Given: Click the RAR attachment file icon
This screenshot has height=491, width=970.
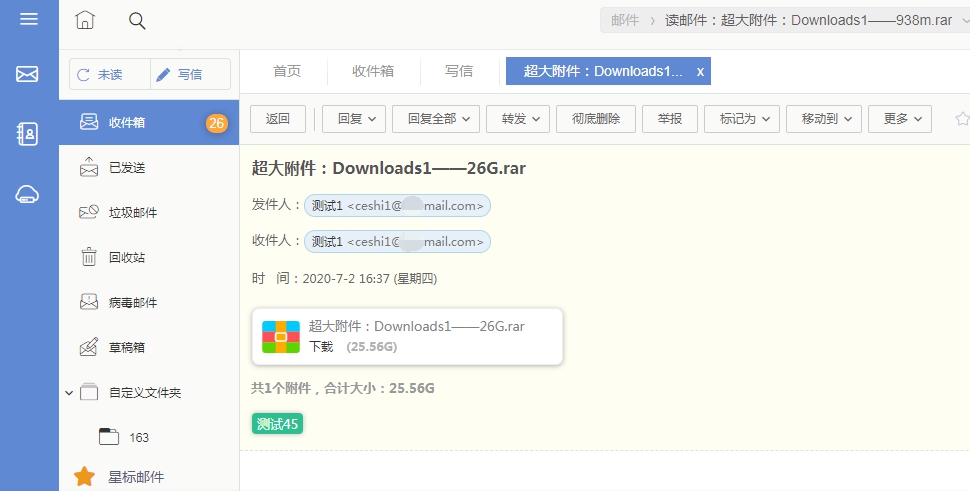Looking at the screenshot, I should [281, 337].
